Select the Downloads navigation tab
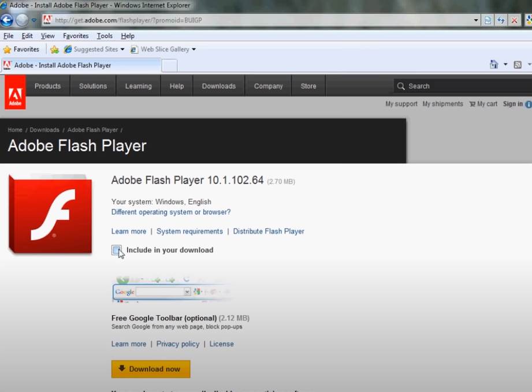 pyautogui.click(x=218, y=85)
